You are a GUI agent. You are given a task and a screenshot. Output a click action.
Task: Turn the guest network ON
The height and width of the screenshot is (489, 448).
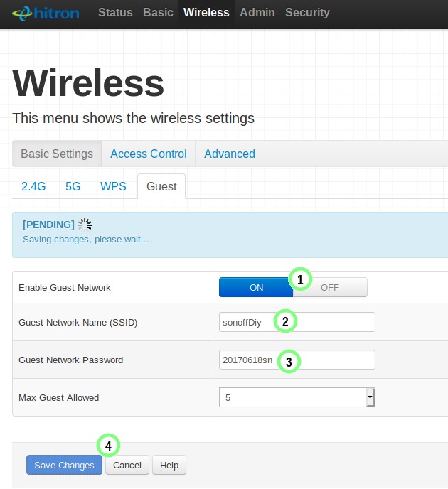click(255, 287)
